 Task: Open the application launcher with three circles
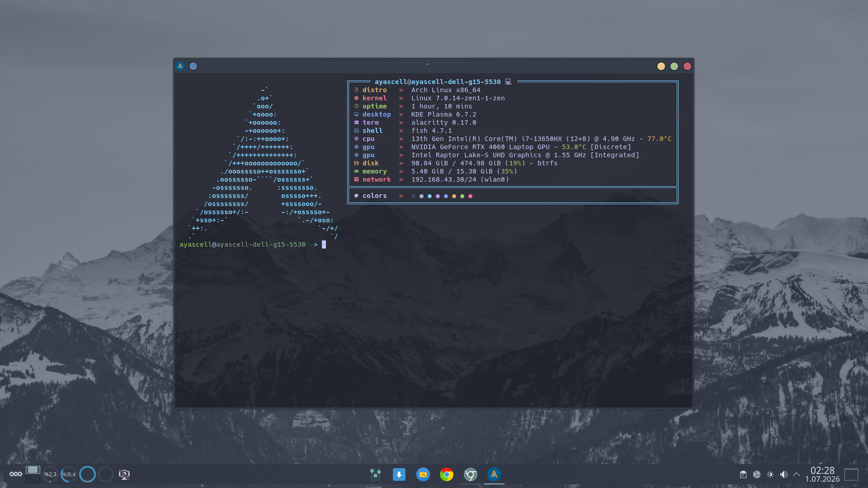pos(16,474)
